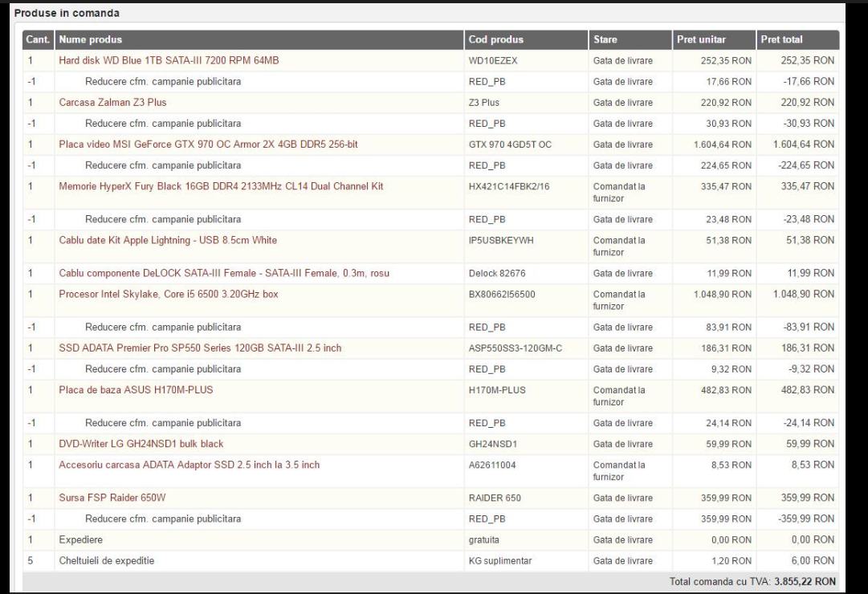Click the Cant. column header
Screen dimensions: 868x594
(39, 39)
